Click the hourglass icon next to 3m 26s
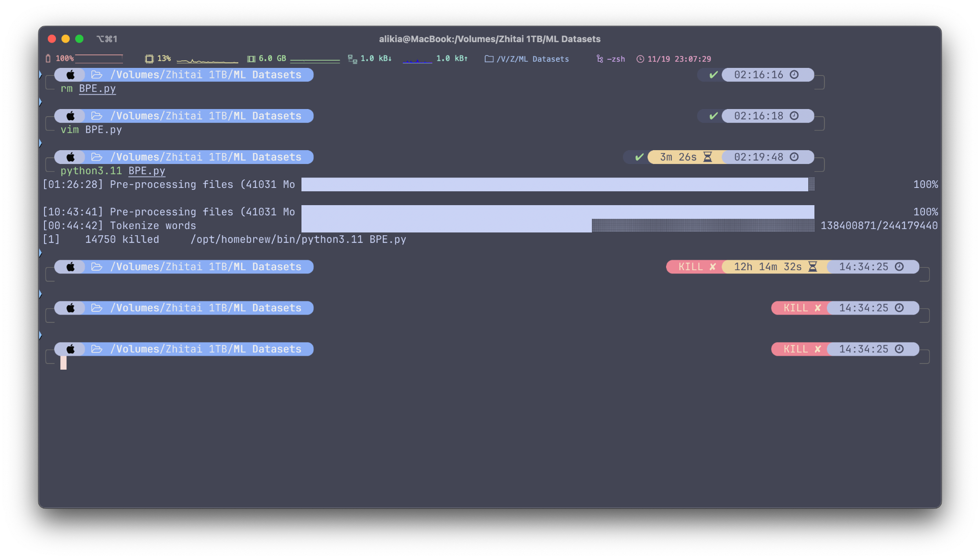This screenshot has width=980, height=559. click(x=707, y=157)
